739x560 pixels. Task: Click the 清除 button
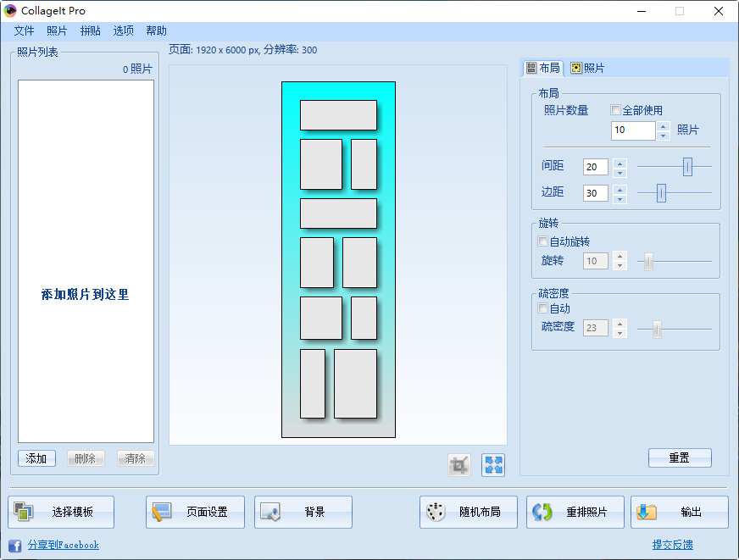point(136,458)
